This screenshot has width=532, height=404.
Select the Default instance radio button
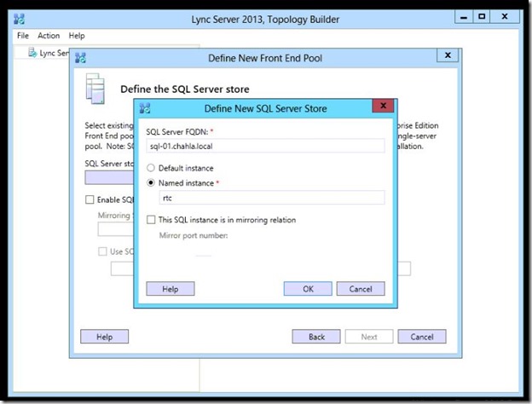point(151,168)
